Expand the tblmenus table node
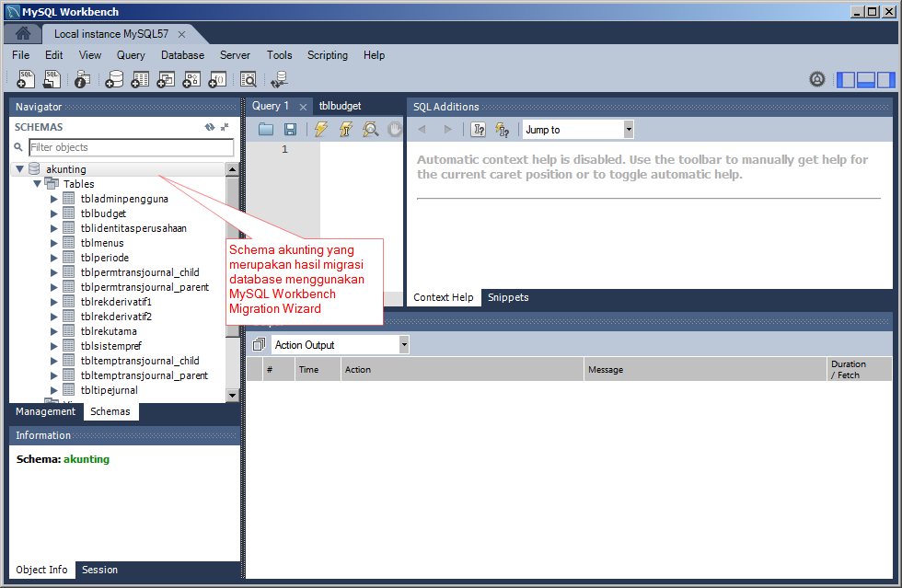This screenshot has height=588, width=902. [x=54, y=243]
